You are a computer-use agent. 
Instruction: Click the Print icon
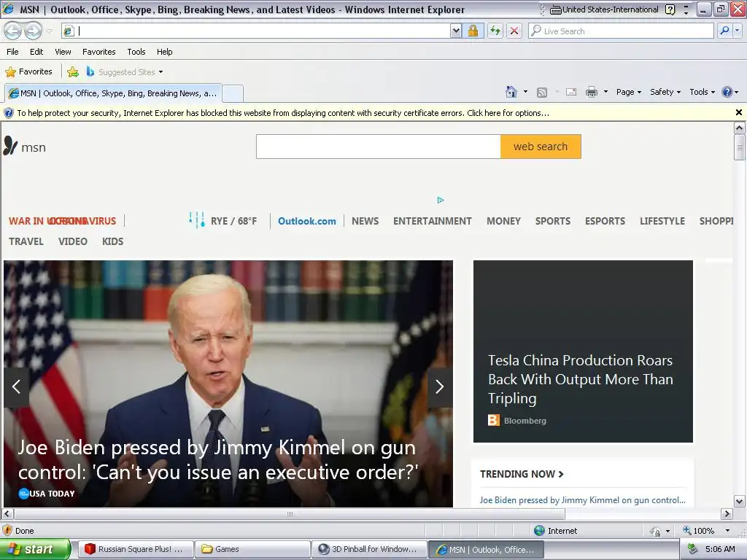point(591,92)
